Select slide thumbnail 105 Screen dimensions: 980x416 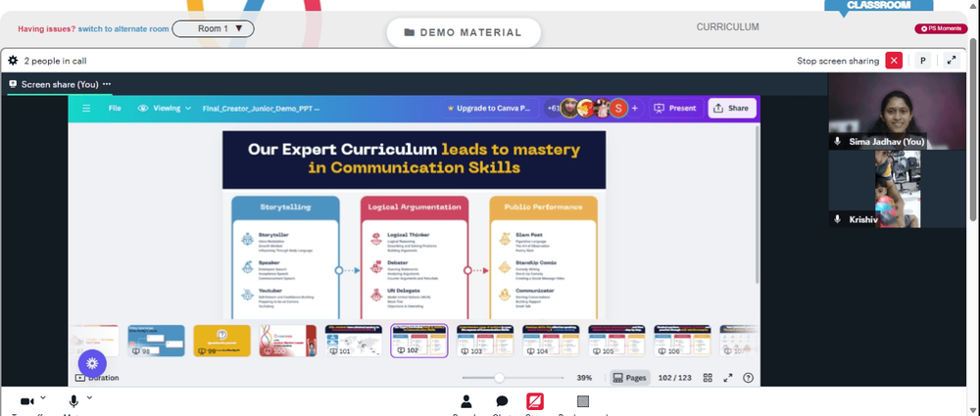coord(616,341)
